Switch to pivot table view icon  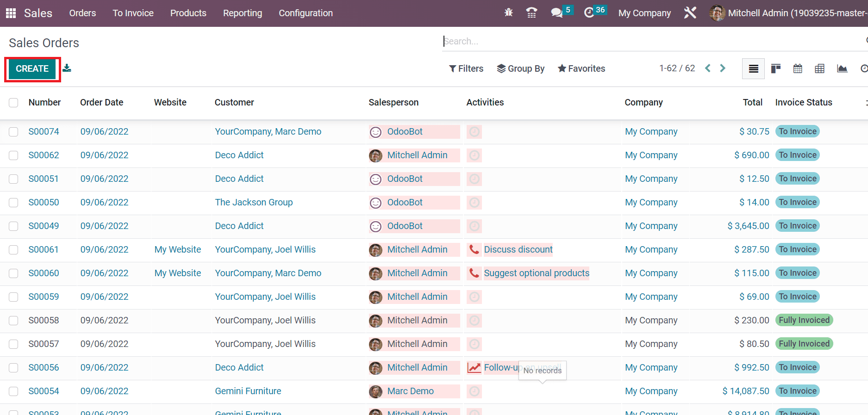pos(819,69)
